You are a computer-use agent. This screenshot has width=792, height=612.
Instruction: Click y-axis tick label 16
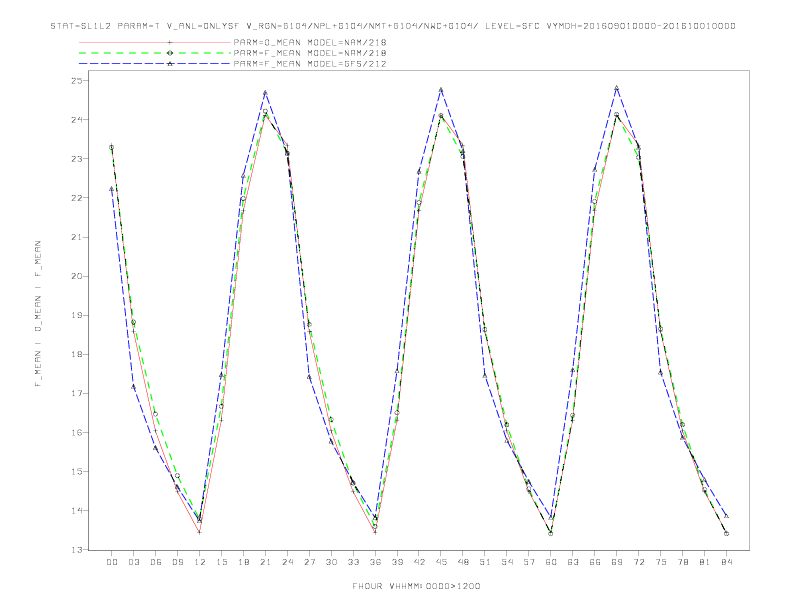(x=77, y=433)
